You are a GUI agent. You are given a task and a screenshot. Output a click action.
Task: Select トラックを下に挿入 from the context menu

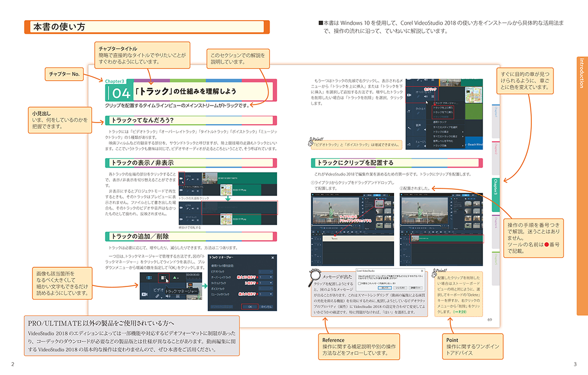[x=443, y=112]
